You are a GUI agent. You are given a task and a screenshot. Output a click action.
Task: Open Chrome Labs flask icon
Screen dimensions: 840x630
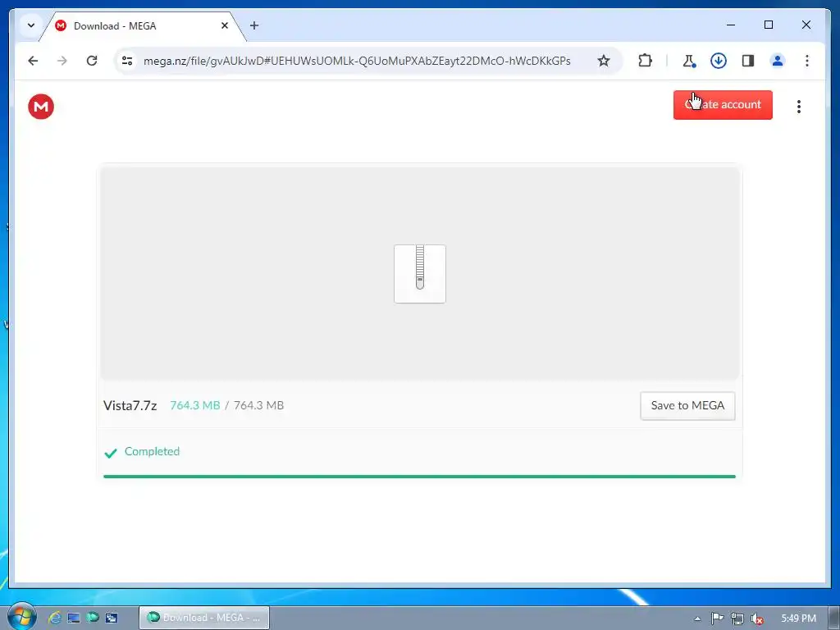[689, 61]
